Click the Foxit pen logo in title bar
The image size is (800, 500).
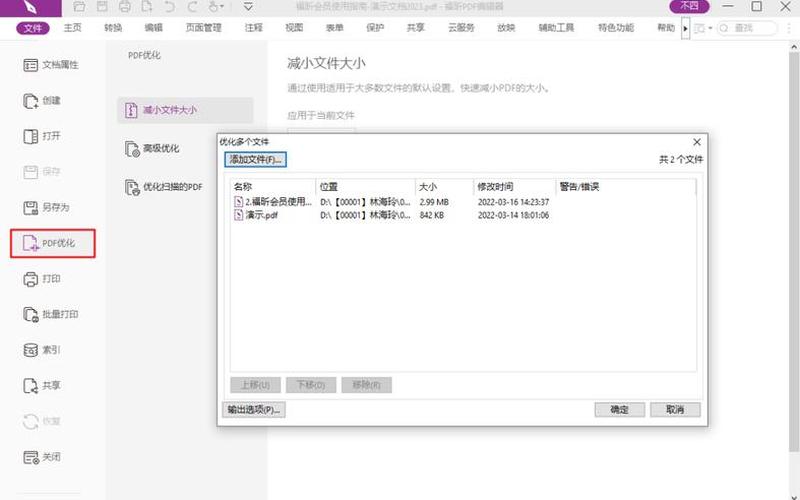pos(30,7)
